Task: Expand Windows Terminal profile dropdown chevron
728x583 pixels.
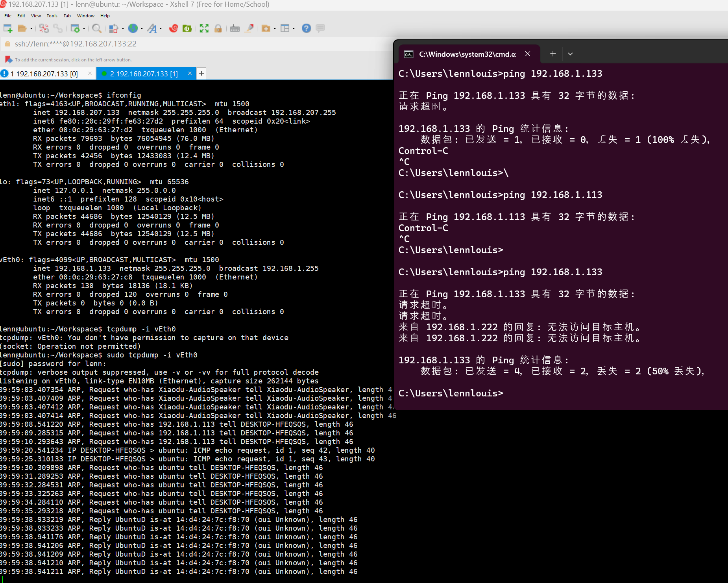Action: 570,54
